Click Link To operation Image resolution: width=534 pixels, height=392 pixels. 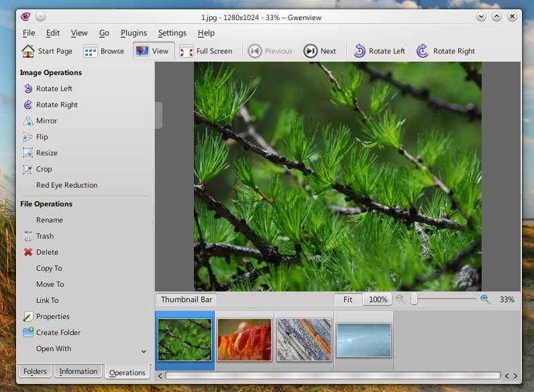click(48, 300)
